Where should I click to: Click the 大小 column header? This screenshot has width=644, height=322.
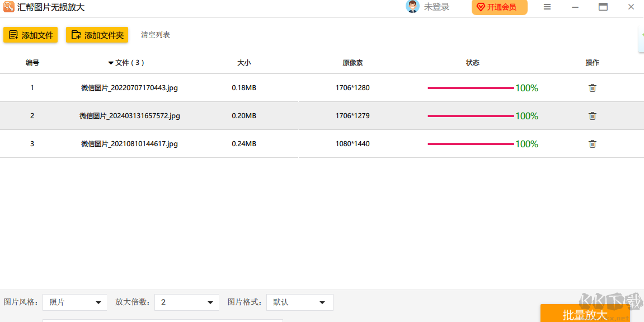click(x=244, y=63)
